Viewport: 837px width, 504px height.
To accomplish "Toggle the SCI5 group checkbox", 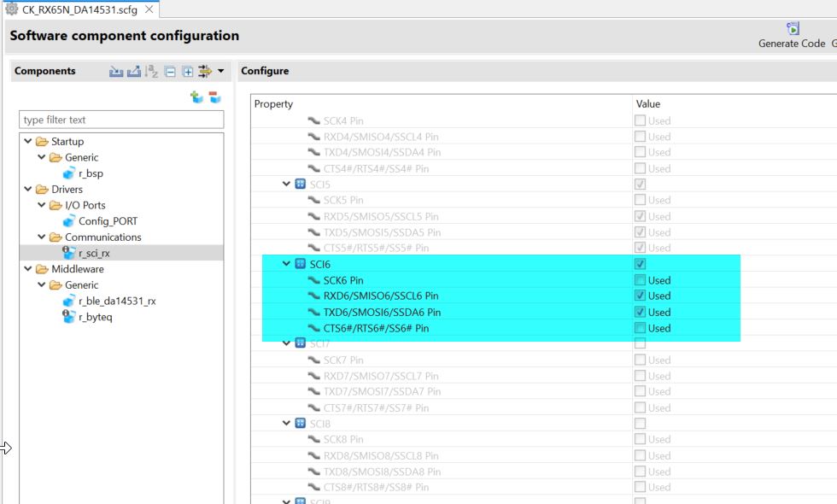I will coord(640,185).
